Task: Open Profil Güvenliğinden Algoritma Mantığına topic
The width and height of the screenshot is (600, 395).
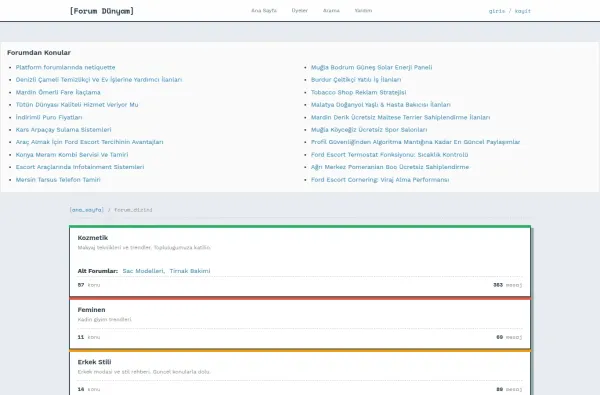Action: tap(415, 142)
